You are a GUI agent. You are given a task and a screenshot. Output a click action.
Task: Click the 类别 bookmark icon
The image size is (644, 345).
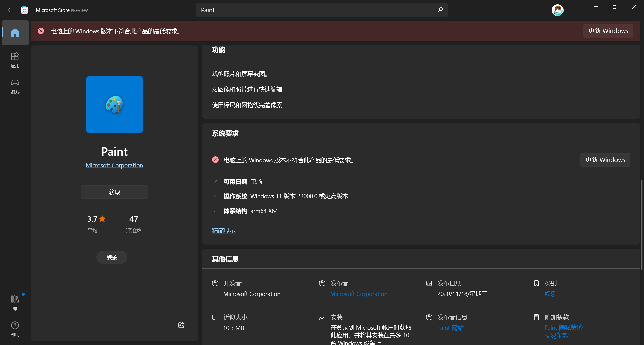coord(536,283)
